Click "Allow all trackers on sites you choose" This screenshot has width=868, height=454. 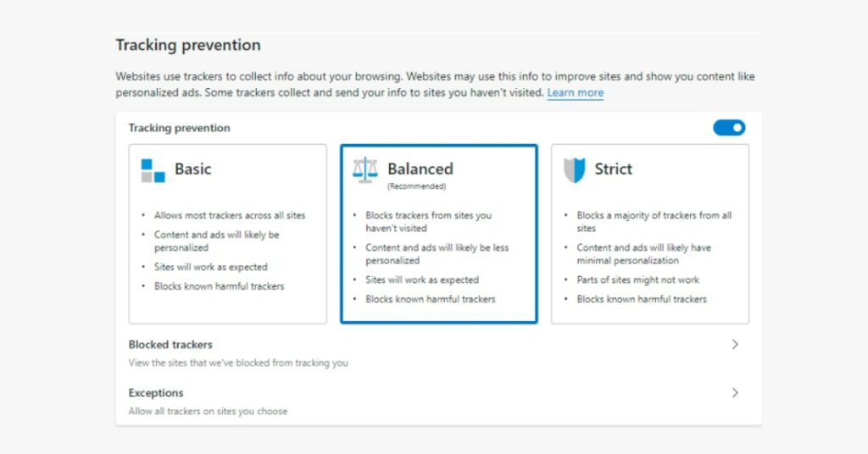tap(208, 412)
